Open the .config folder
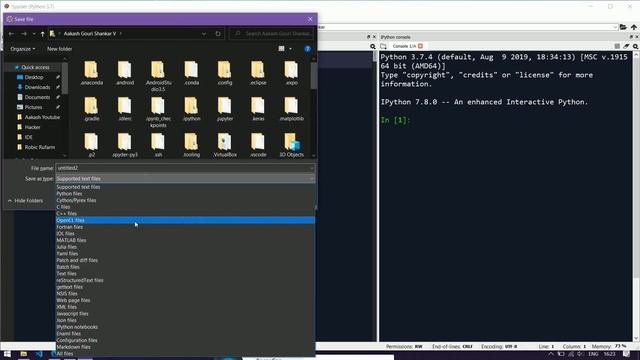This screenshot has width=640, height=360. coord(224,73)
